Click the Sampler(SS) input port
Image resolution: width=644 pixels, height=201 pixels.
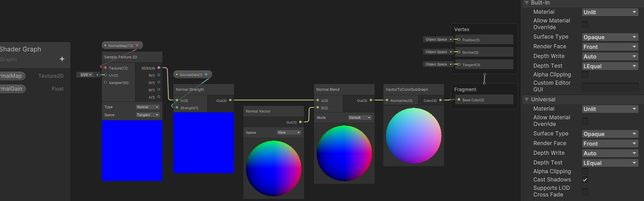[105, 83]
